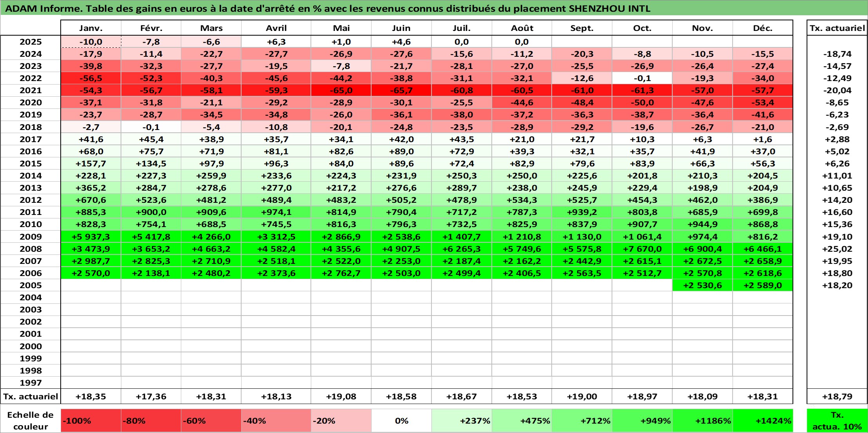Select the cell showing -41,6
This screenshot has width=868, height=433.
click(763, 115)
